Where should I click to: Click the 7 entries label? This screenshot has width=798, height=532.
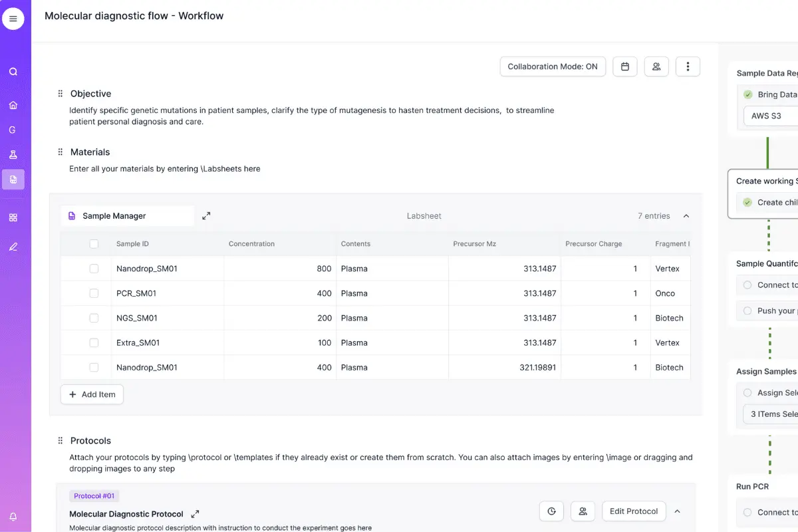(654, 216)
